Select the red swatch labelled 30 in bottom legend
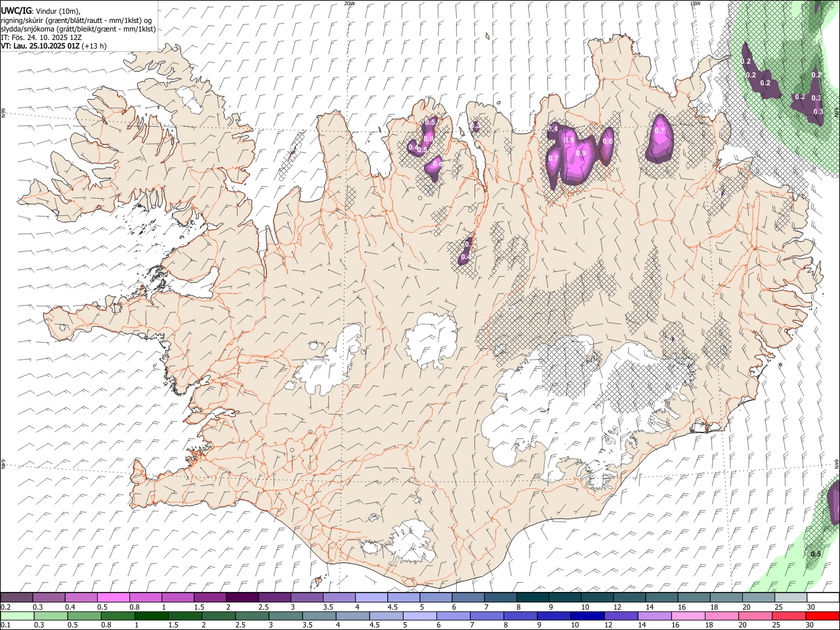 tap(822, 616)
